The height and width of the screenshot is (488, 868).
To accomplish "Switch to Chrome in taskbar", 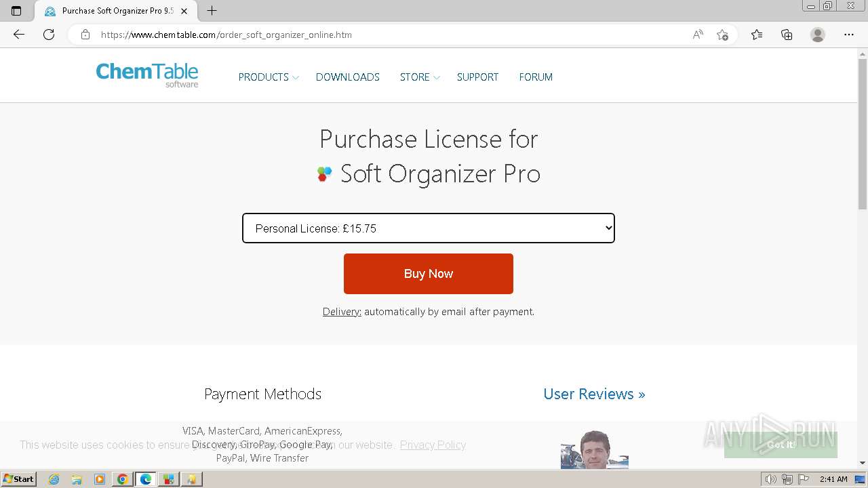I will coord(123,479).
